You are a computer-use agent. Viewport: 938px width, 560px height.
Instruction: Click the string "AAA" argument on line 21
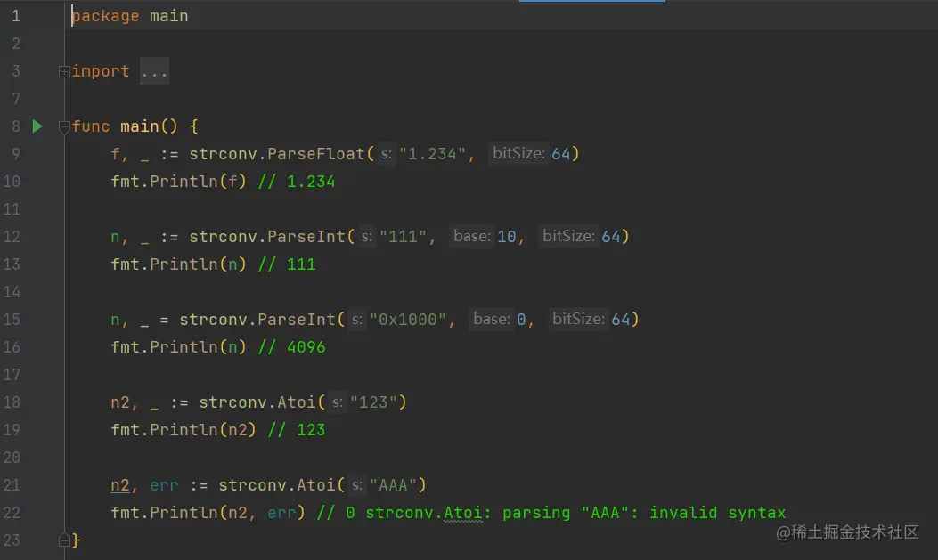393,484
